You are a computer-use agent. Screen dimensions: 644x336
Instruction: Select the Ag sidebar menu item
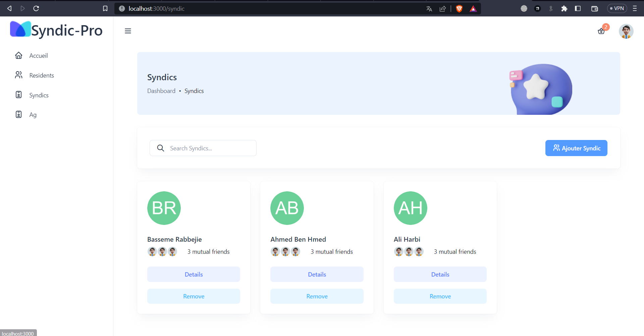point(33,115)
